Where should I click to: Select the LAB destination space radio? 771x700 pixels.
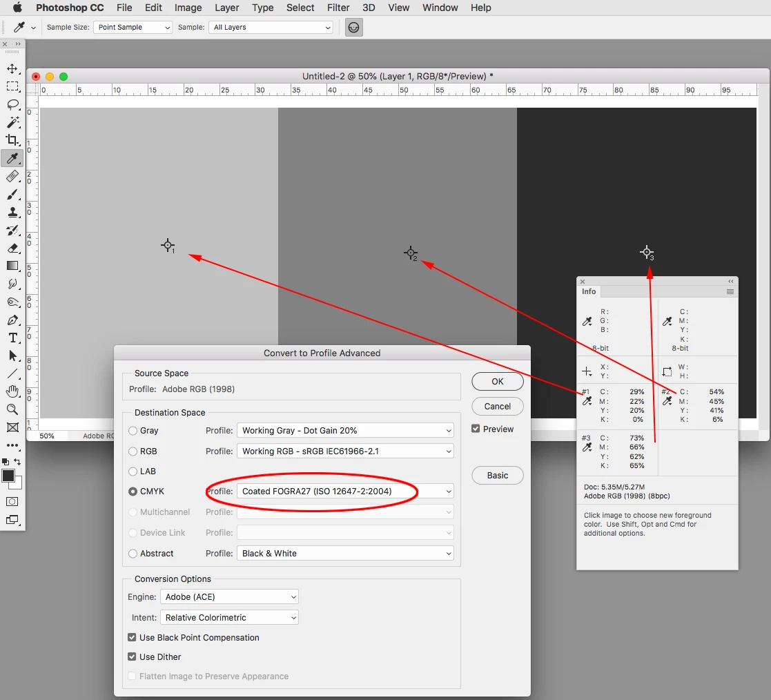(133, 471)
